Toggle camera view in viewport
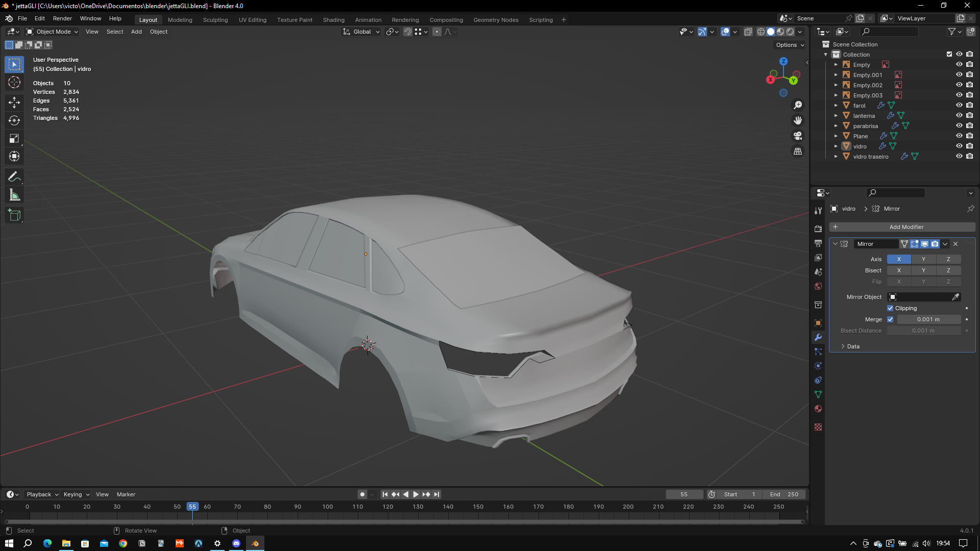The image size is (980, 551). point(797,136)
